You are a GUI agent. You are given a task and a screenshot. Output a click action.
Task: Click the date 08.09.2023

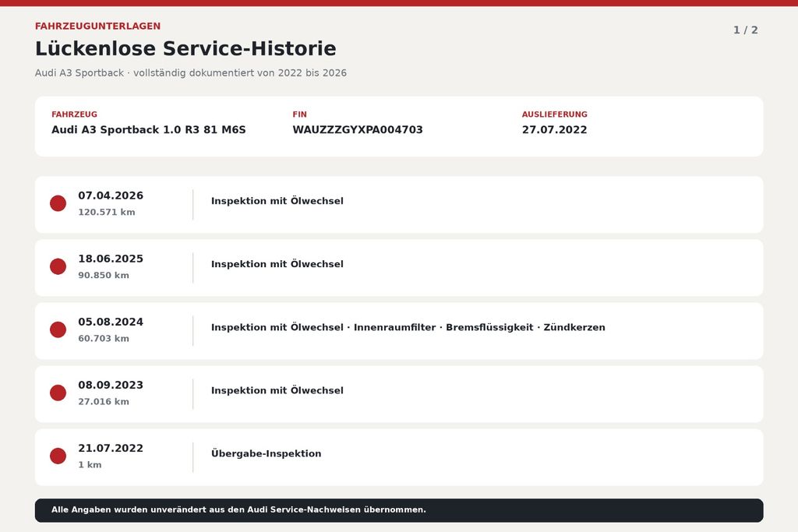coord(111,385)
